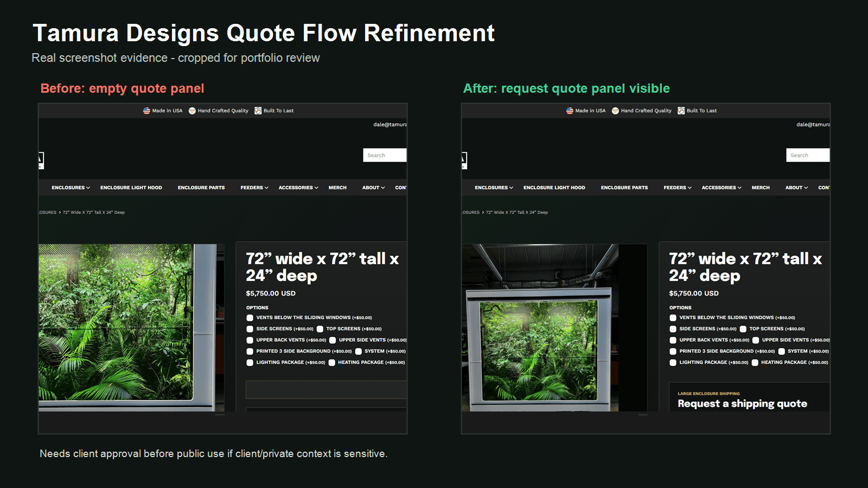This screenshot has width=868, height=488.
Task: Check System option in After panel
Action: pyautogui.click(x=782, y=351)
